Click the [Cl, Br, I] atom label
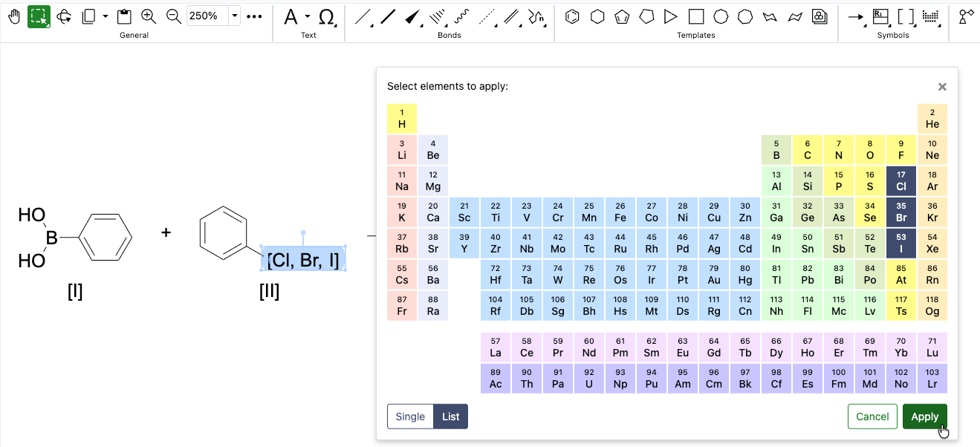 pos(303,259)
